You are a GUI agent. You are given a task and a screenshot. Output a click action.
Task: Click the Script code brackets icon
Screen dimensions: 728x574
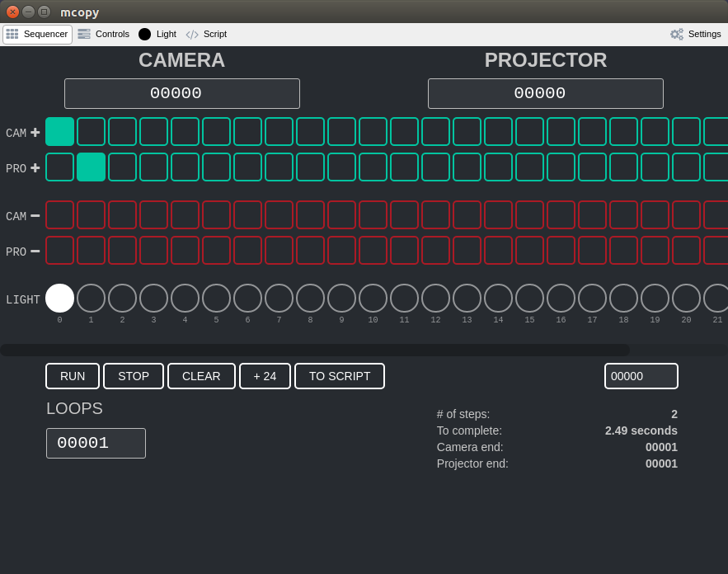(x=192, y=35)
